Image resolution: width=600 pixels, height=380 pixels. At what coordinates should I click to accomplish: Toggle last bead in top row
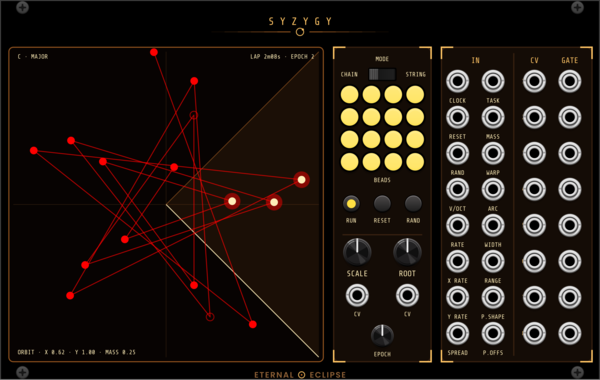pyautogui.click(x=415, y=95)
